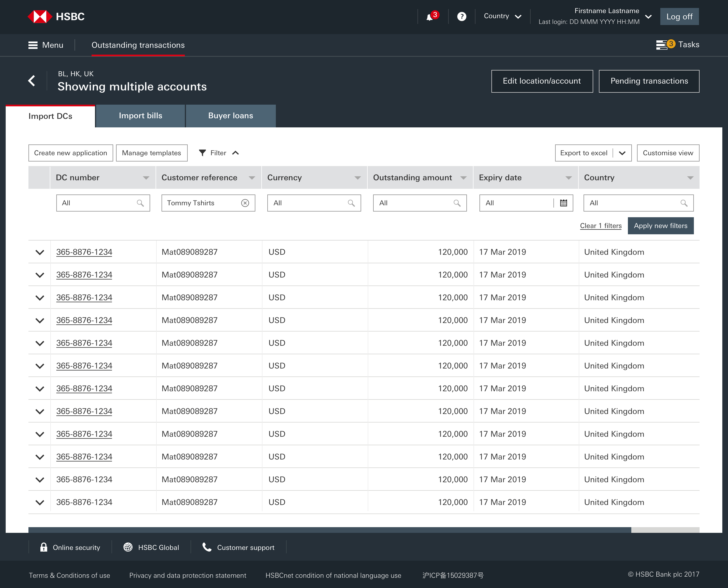Open the Currency column sort arrow
This screenshot has height=588, width=728.
(357, 178)
